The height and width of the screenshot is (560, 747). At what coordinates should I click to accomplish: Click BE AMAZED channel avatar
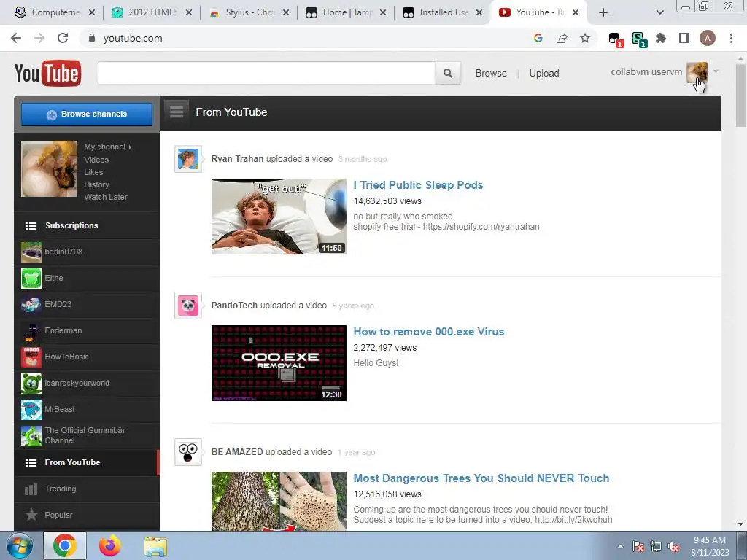pos(188,452)
